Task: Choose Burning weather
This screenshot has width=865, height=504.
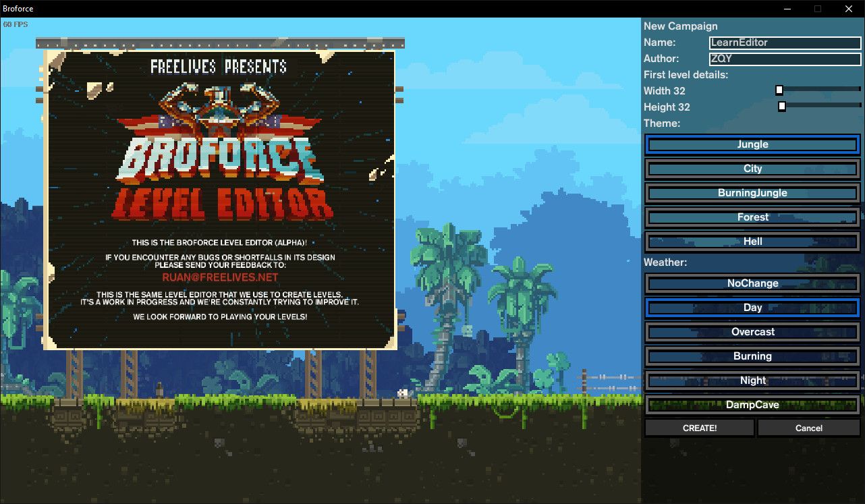Action: (x=752, y=356)
